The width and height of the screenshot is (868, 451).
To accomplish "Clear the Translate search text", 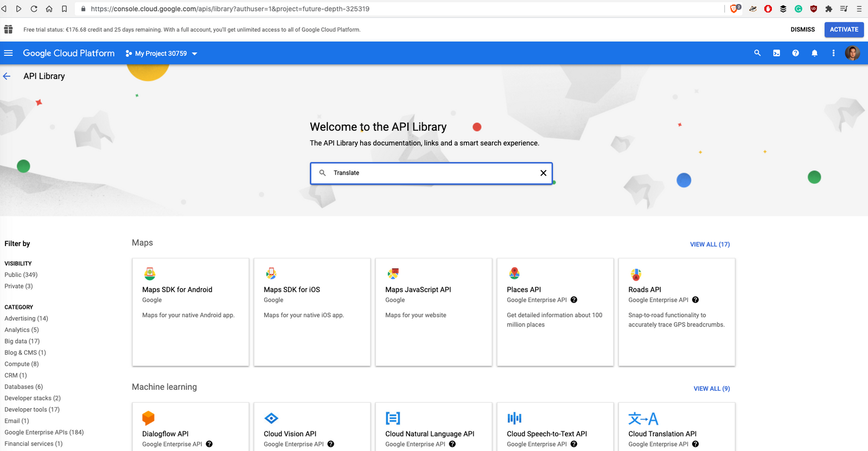I will [543, 173].
